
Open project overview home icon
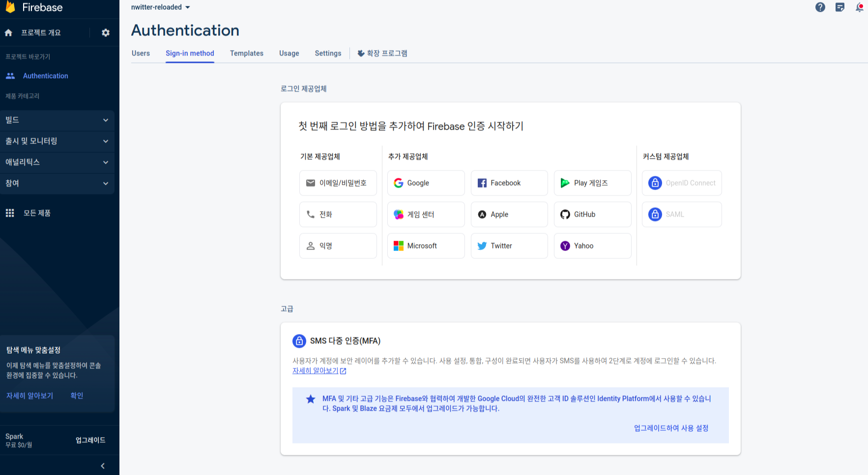(8, 32)
